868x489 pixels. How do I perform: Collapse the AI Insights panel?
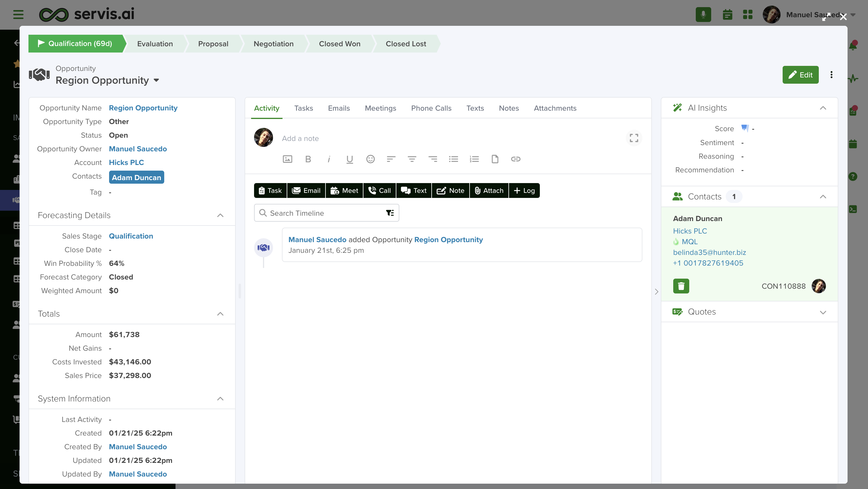pyautogui.click(x=823, y=108)
